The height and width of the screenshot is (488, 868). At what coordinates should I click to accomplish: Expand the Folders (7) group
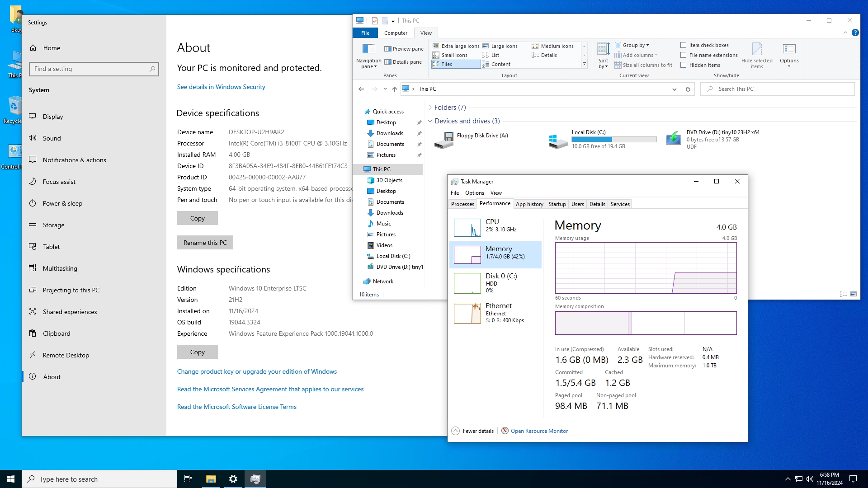coord(429,108)
